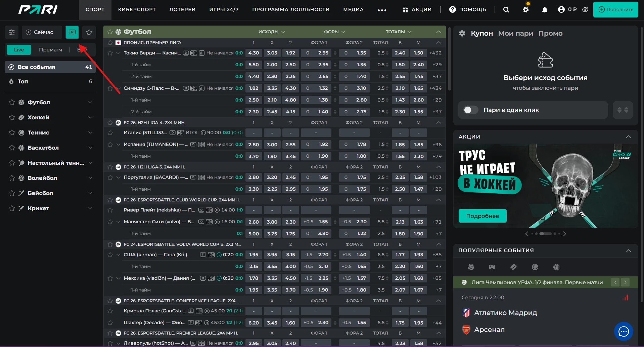The image size is (644, 347).
Task: Open the ИСХОДЫ market dropdown
Action: click(x=272, y=32)
